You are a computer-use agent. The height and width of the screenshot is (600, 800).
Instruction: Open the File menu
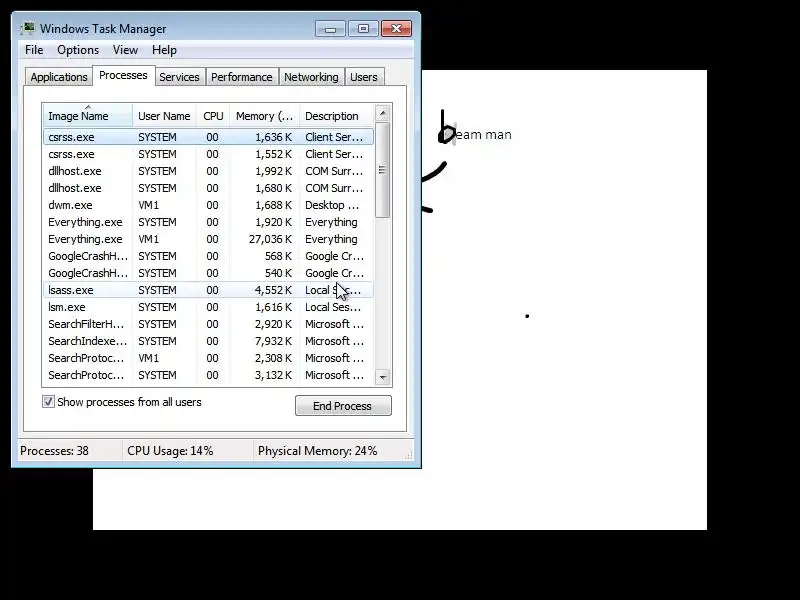tap(34, 50)
